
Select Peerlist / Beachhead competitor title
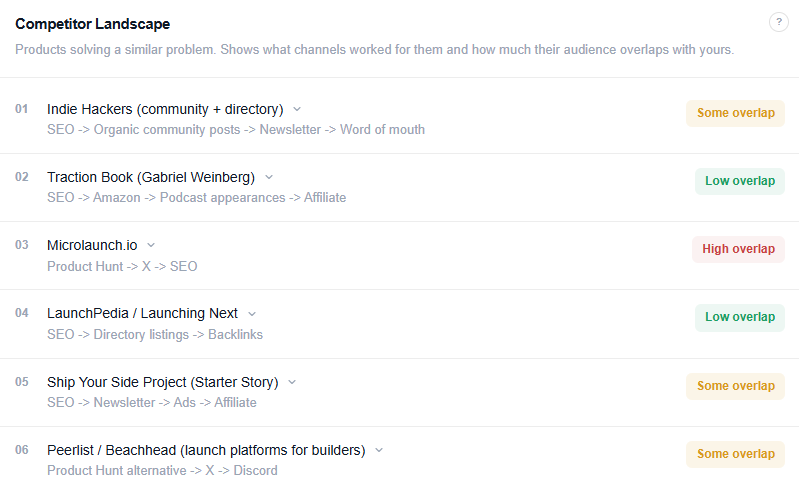coord(206,450)
